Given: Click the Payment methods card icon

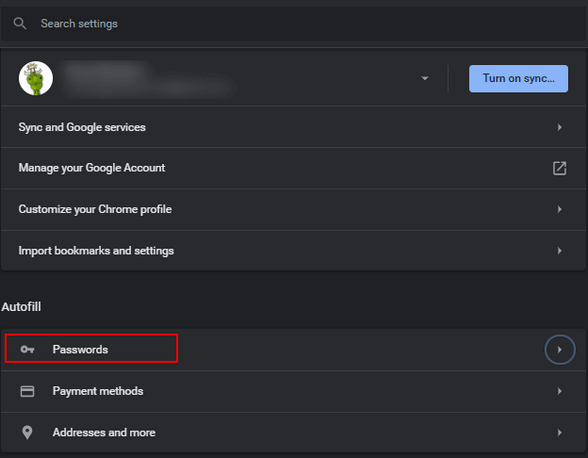Looking at the screenshot, I should (x=27, y=391).
